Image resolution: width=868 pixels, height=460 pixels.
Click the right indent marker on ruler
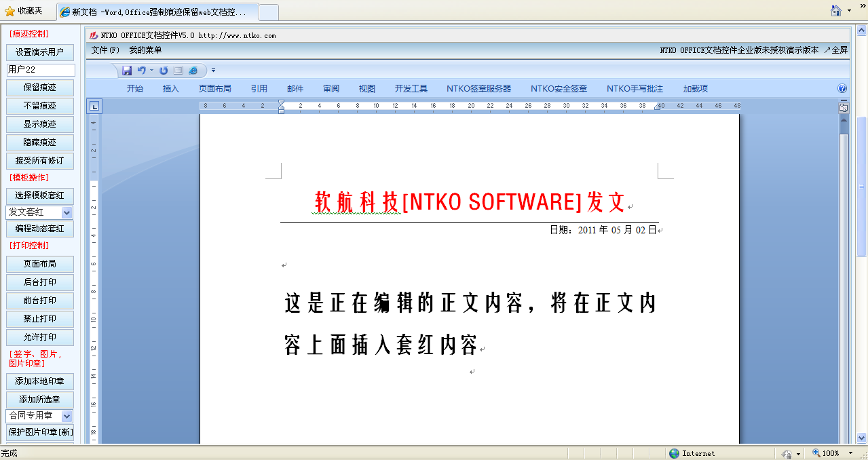click(657, 107)
